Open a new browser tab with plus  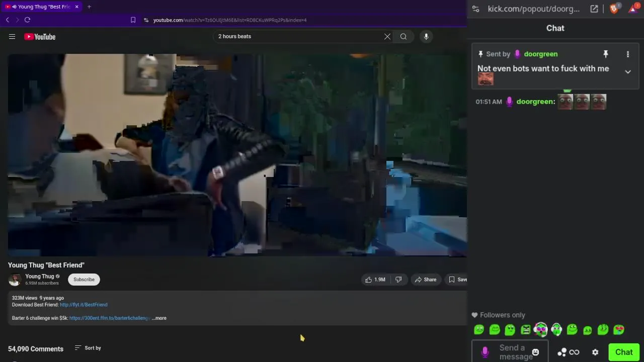tap(89, 7)
